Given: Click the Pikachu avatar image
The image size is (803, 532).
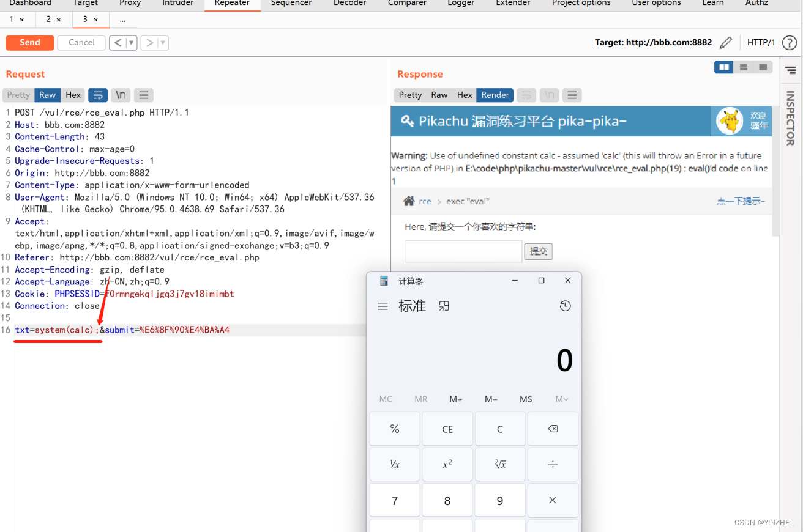Looking at the screenshot, I should click(x=730, y=121).
